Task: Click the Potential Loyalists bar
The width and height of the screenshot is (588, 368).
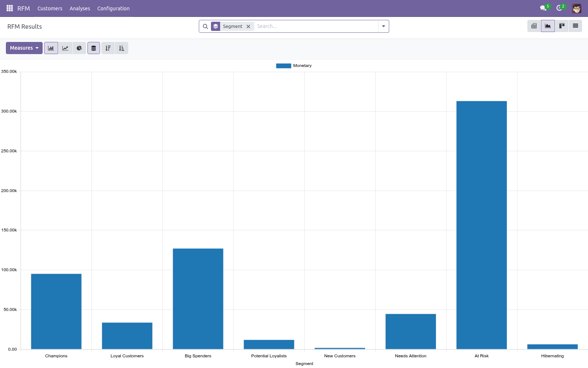Action: (x=269, y=344)
